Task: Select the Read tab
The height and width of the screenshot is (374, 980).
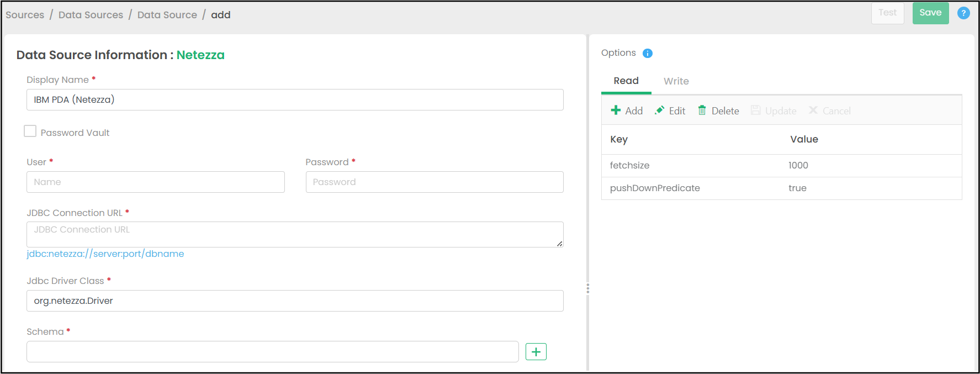Action: 626,81
